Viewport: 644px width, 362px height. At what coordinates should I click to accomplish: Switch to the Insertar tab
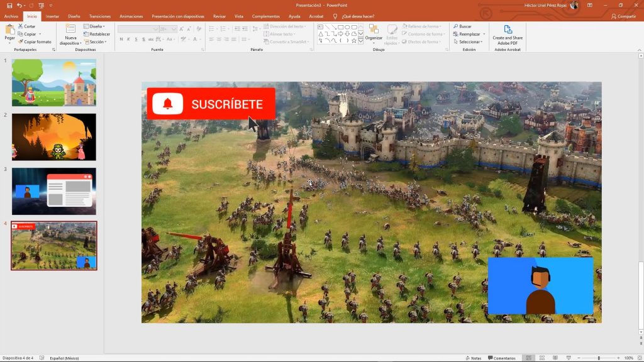point(53,16)
